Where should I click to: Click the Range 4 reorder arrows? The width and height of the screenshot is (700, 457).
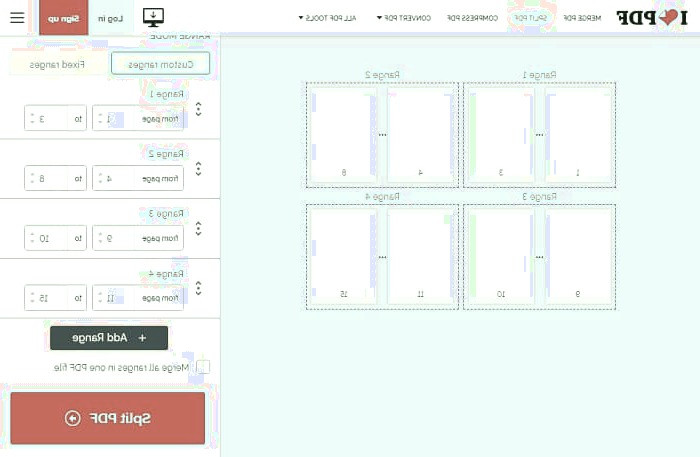(198, 288)
